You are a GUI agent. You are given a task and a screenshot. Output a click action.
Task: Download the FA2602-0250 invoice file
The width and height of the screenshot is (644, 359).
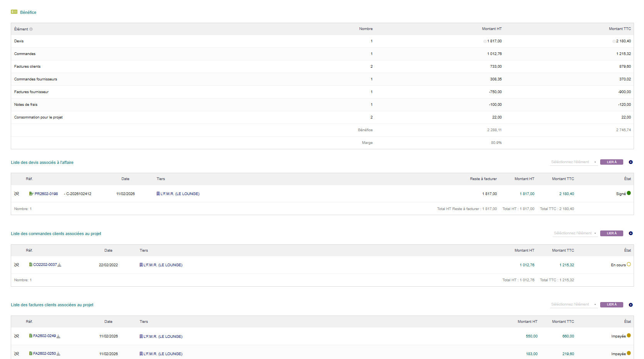pos(58,354)
